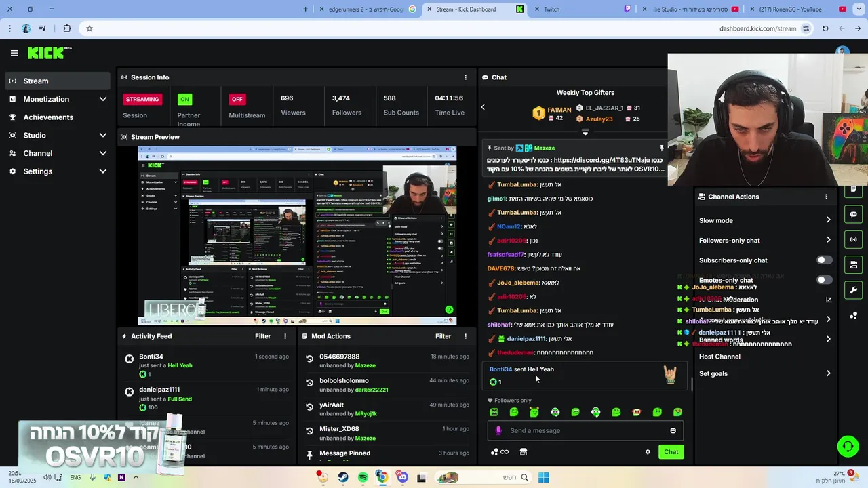This screenshot has height=488, width=868.
Task: Click the channel points infinity icon
Action: click(500, 452)
